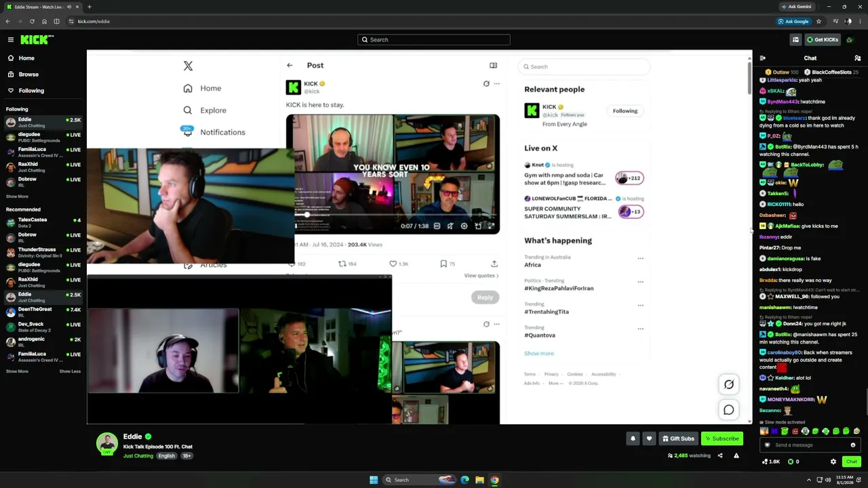Open the emoji picker in chat input
868x488 pixels.
click(x=853, y=445)
